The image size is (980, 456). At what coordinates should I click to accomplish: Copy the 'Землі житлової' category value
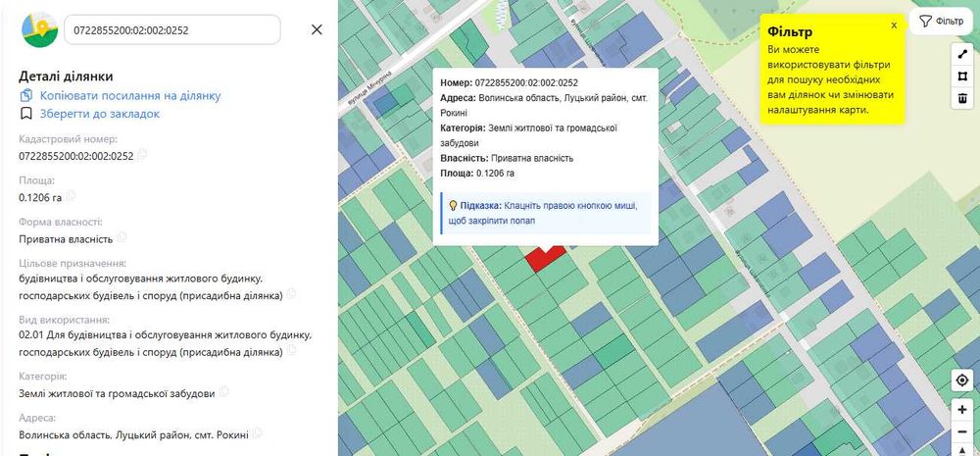(x=224, y=392)
